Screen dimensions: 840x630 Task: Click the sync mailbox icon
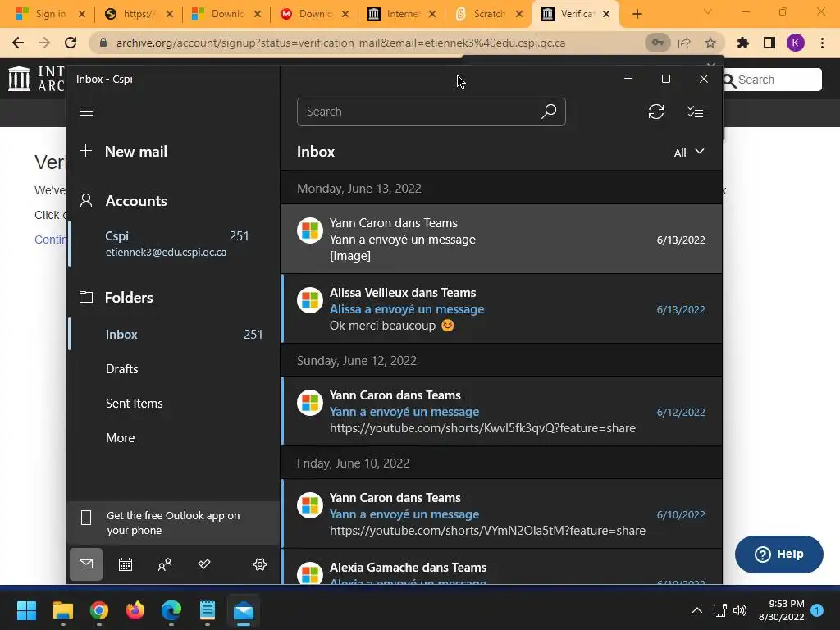click(x=655, y=112)
